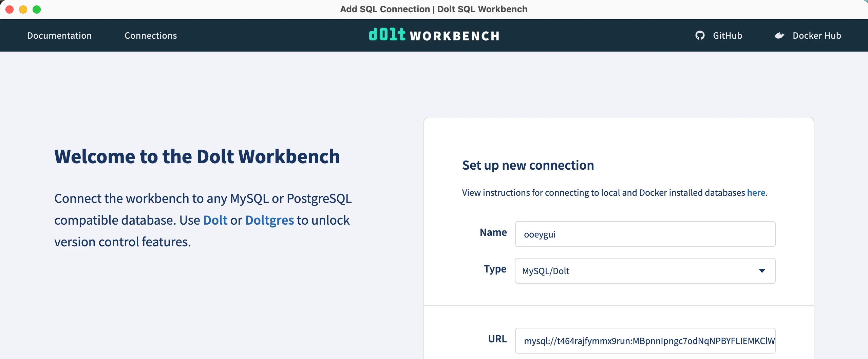Open the GitHub icon in the header
The image size is (868, 359).
point(700,35)
